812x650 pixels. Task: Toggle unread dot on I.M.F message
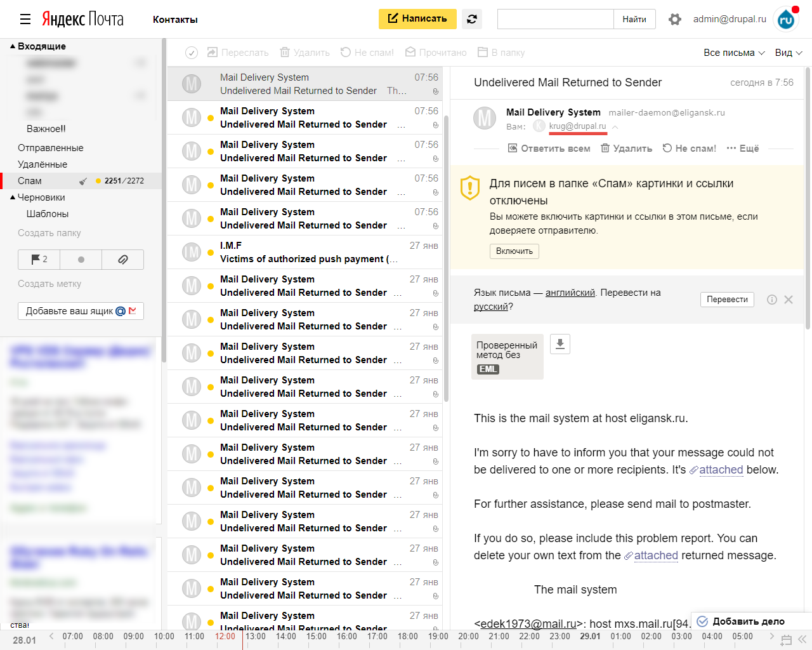211,252
